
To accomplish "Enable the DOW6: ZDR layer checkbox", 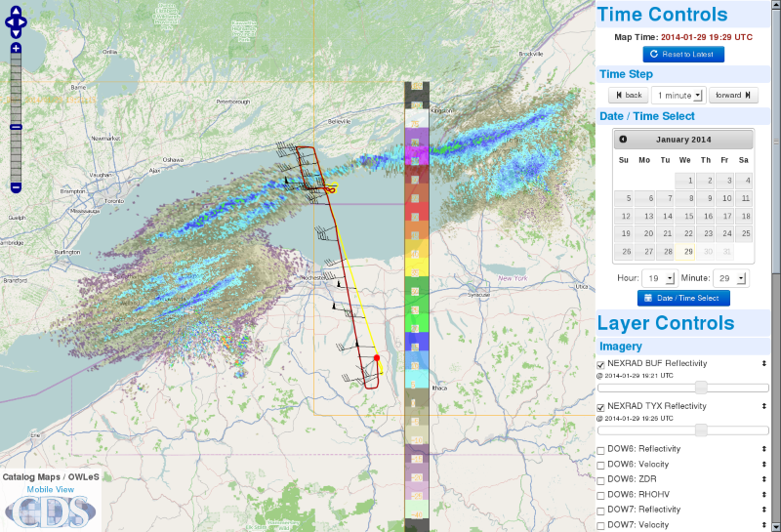I will pos(601,479).
